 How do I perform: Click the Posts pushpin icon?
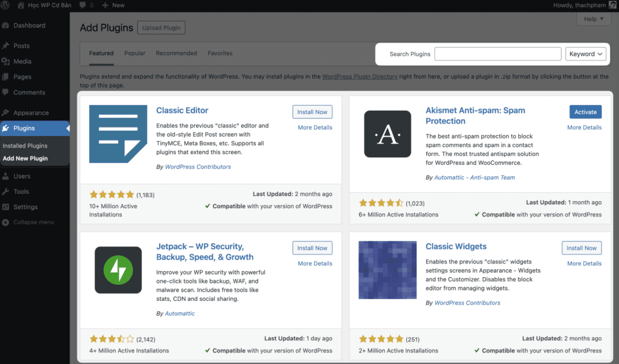6,46
